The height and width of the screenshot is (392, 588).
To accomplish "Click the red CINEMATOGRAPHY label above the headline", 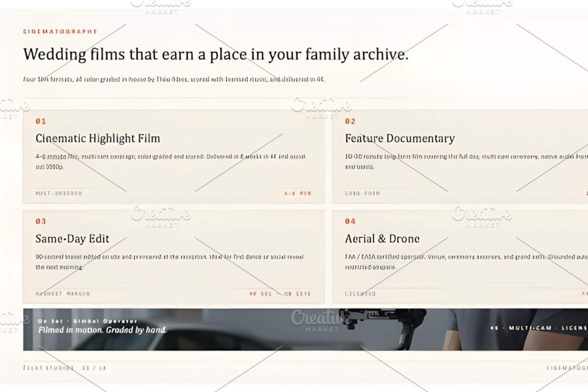I will [x=60, y=31].
